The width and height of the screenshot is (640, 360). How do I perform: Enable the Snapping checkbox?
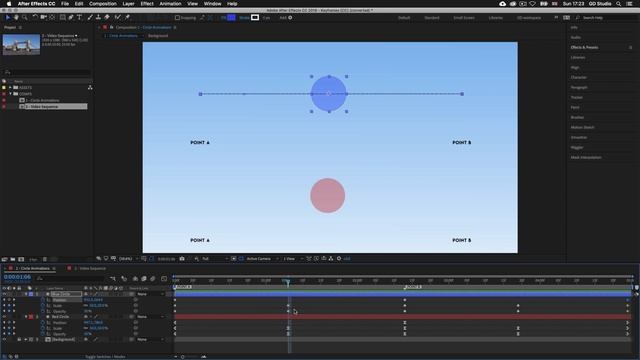(177, 18)
